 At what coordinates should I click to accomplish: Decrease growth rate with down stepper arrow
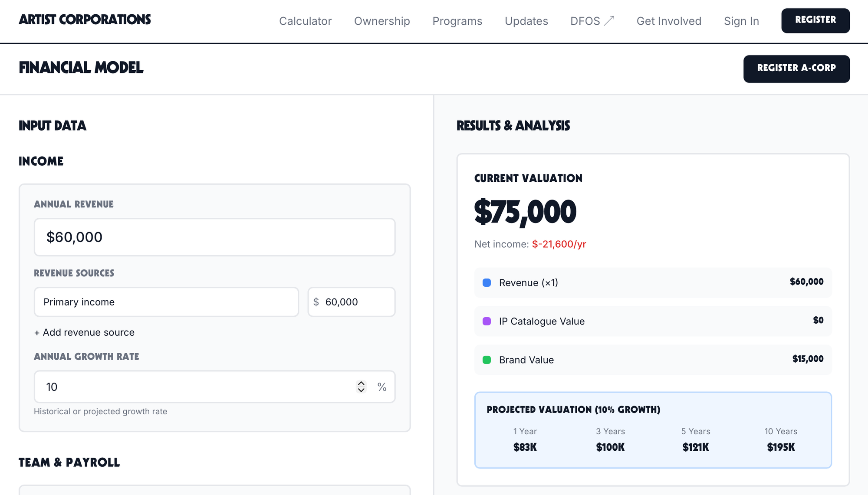click(x=361, y=390)
